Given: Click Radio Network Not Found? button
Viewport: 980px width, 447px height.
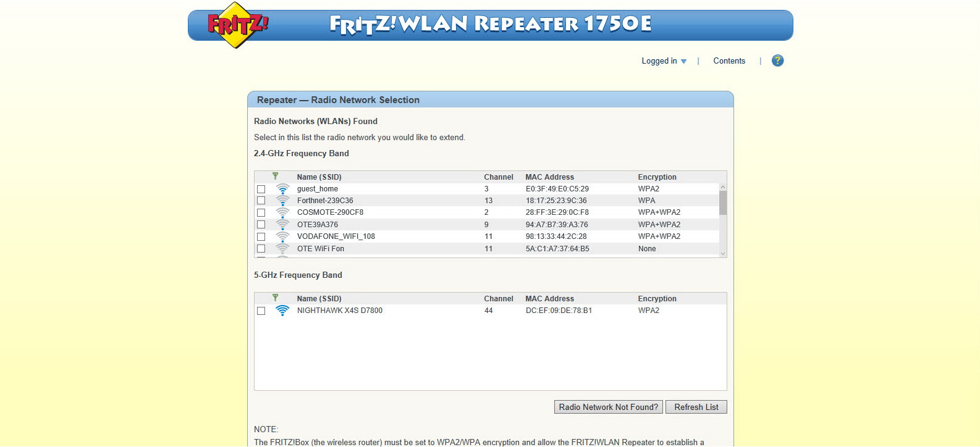Looking at the screenshot, I should click(x=609, y=407).
